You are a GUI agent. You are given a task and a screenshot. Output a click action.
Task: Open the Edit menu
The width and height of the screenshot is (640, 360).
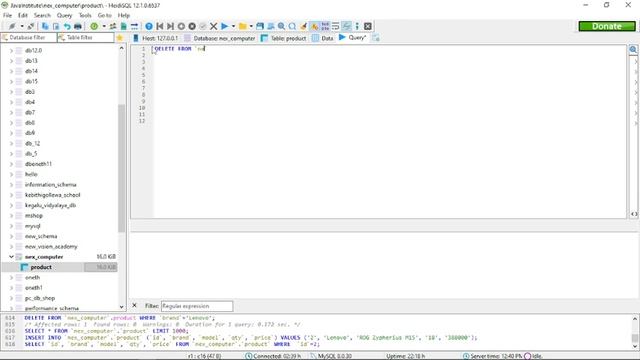pyautogui.click(x=22, y=15)
